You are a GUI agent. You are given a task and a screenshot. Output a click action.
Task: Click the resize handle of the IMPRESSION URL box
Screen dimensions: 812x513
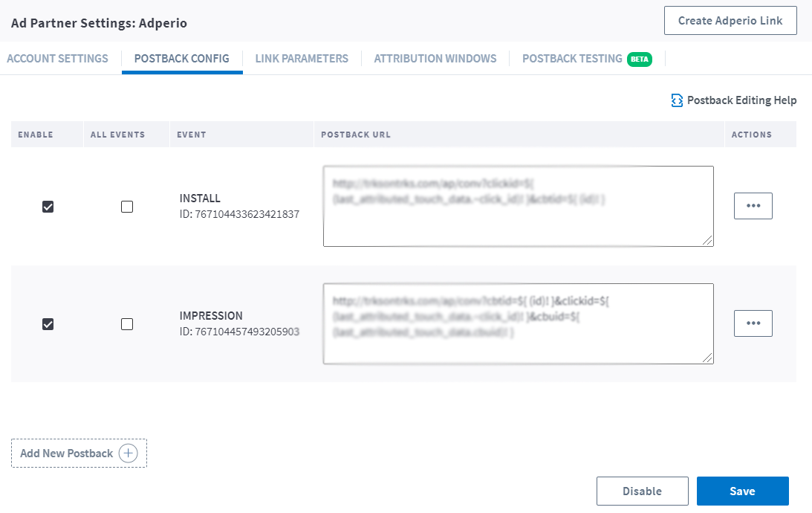coord(707,358)
